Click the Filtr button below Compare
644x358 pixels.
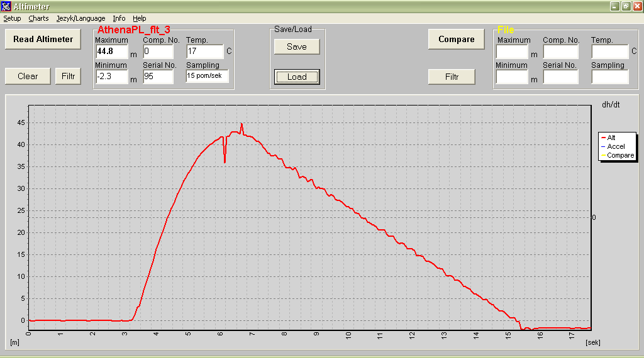tap(452, 77)
